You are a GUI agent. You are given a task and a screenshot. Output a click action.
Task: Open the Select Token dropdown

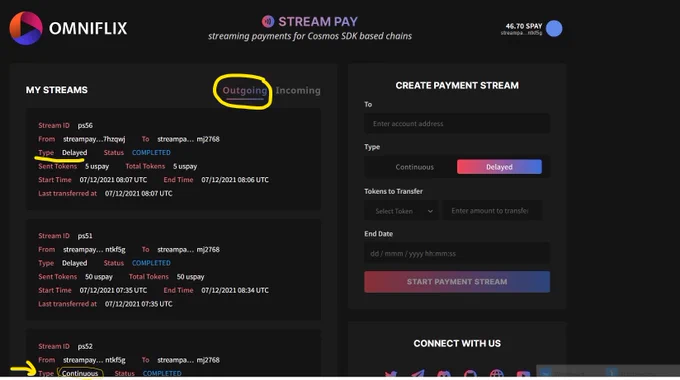(403, 211)
